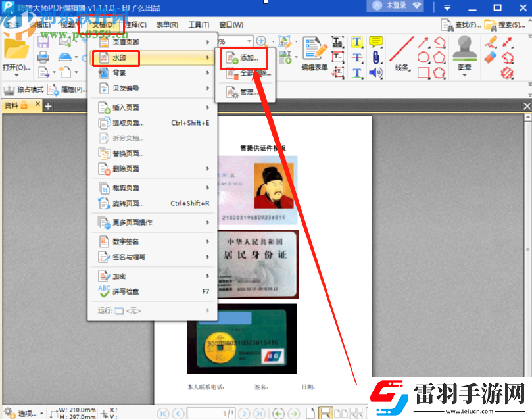Click 独占模式 button

click(x=24, y=89)
